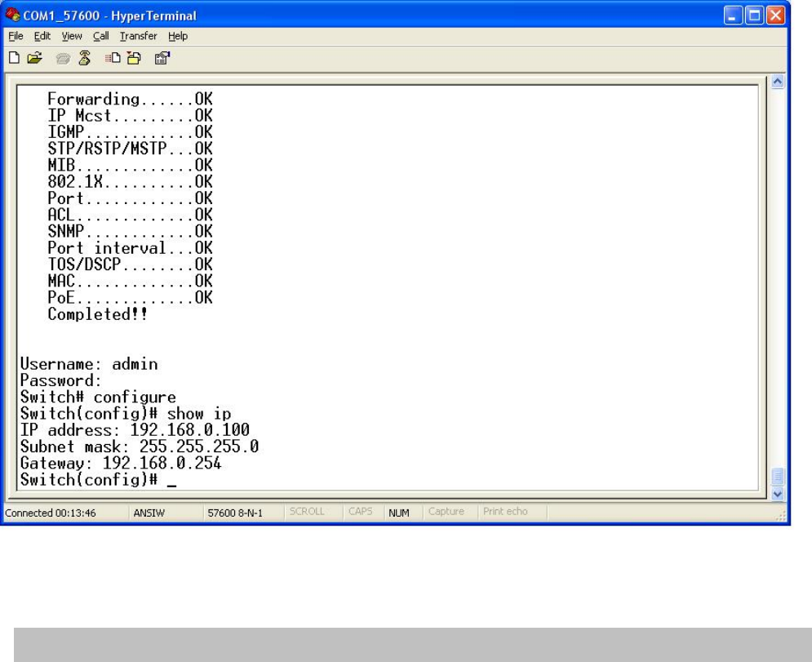Open the View menu

[x=72, y=36]
